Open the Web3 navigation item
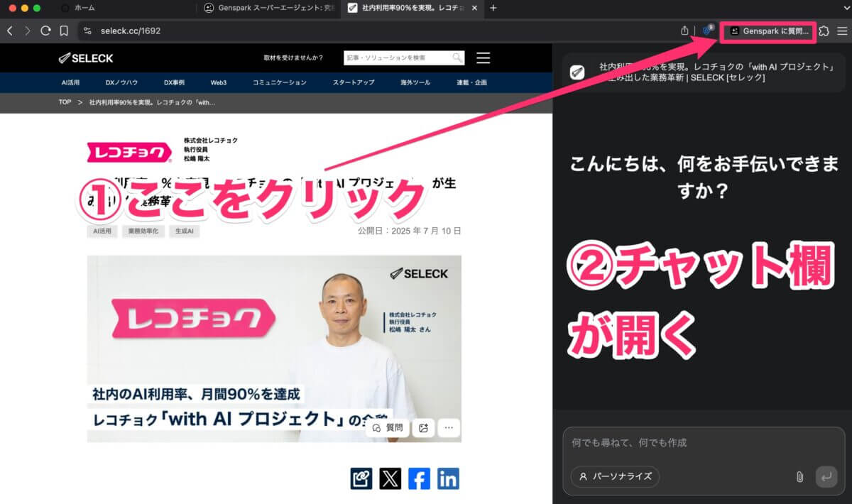This screenshot has width=852, height=504. [x=219, y=82]
